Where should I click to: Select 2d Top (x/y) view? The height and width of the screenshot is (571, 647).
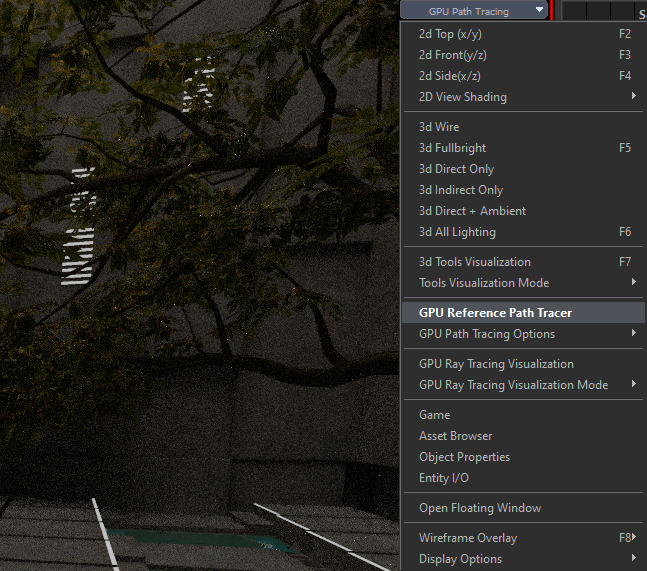(523, 34)
